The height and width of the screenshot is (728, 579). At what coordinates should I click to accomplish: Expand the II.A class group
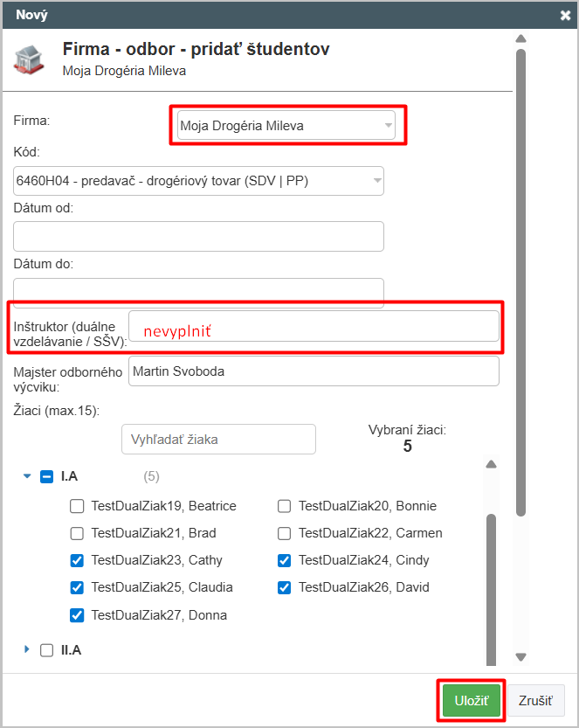pyautogui.click(x=27, y=649)
